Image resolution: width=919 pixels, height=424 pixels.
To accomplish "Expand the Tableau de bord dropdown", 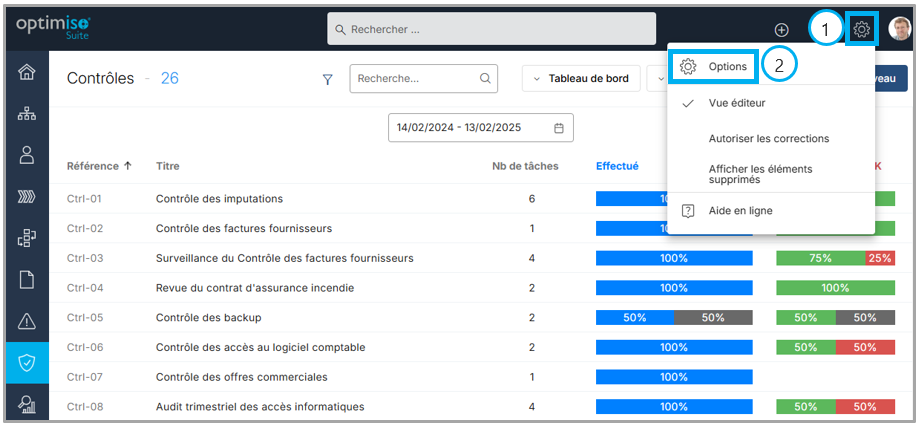I will tap(581, 79).
